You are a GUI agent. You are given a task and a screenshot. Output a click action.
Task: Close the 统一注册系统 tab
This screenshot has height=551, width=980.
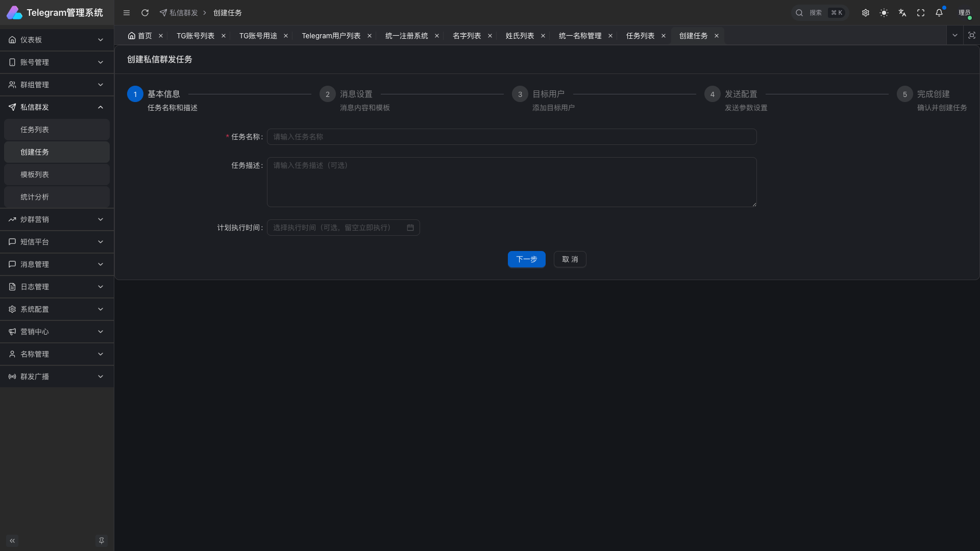tap(437, 36)
